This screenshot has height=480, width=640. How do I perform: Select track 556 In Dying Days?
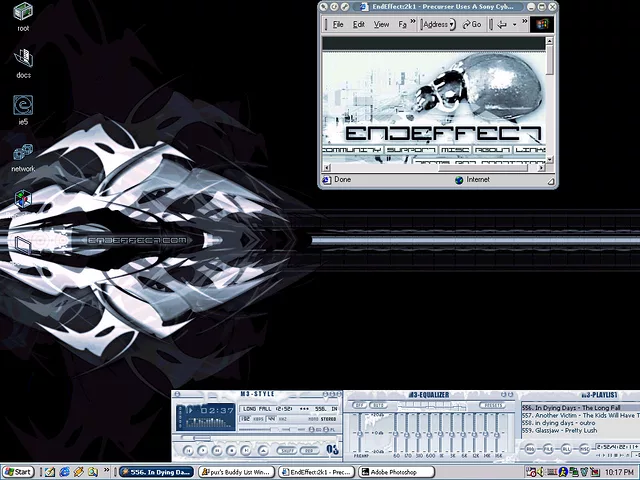(580, 408)
